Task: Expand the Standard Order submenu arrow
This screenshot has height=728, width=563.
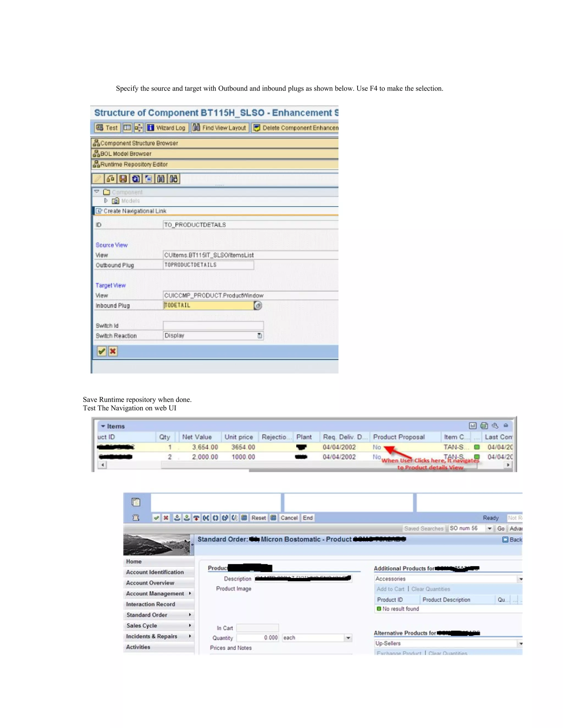Action: pyautogui.click(x=190, y=615)
